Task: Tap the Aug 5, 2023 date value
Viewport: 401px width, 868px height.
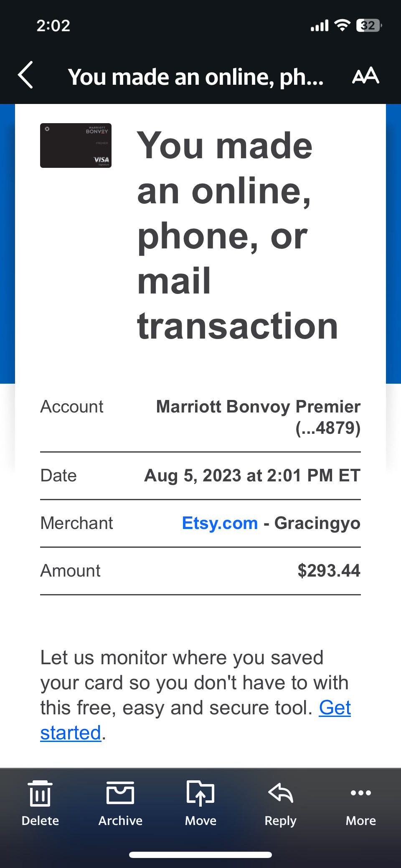Action: point(252,476)
